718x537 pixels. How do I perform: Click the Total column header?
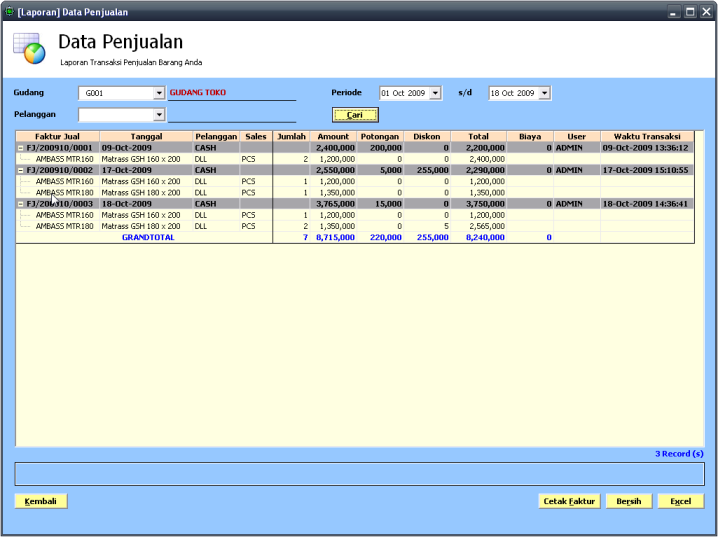pyautogui.click(x=479, y=136)
